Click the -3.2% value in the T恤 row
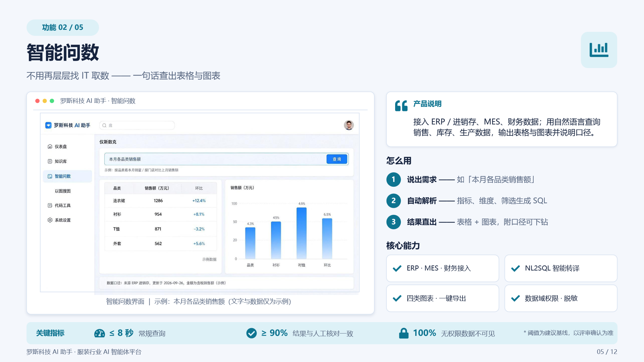The image size is (644, 362). click(199, 229)
